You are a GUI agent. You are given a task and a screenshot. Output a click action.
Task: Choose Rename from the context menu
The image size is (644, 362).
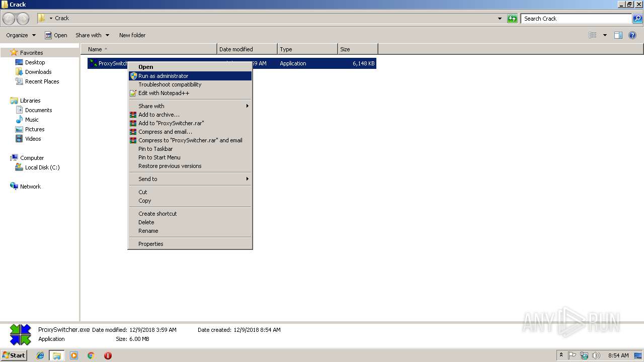click(x=190, y=231)
